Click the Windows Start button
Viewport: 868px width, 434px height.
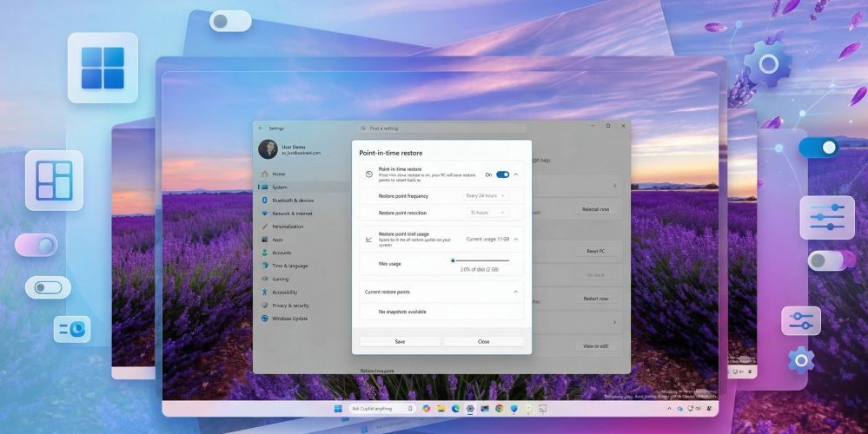click(338, 408)
